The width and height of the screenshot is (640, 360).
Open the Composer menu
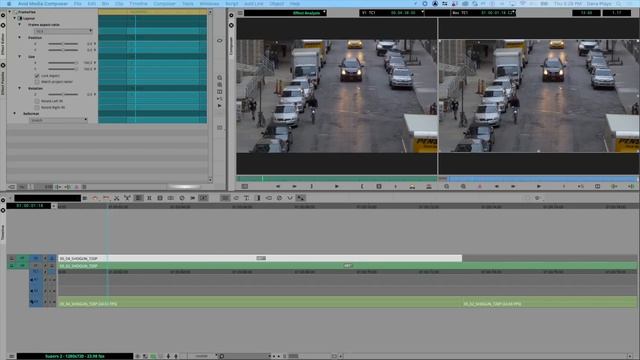(x=164, y=4)
